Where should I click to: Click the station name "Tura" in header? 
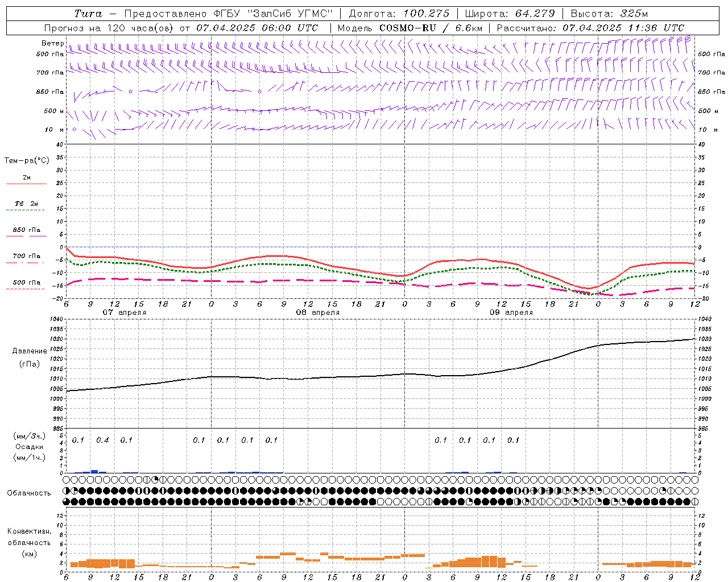tap(88, 14)
